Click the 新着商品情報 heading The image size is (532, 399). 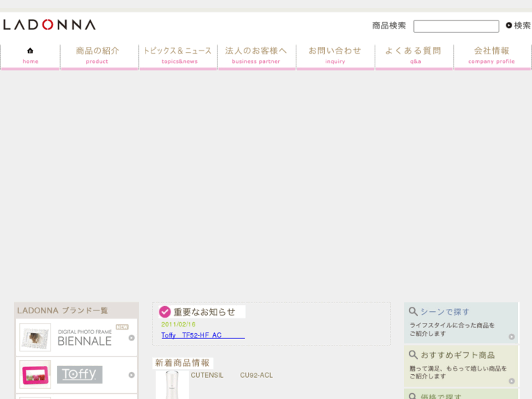pos(182,362)
